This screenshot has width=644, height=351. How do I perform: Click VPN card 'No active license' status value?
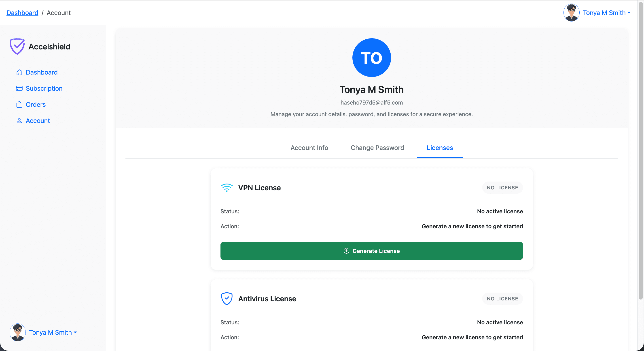(x=500, y=211)
